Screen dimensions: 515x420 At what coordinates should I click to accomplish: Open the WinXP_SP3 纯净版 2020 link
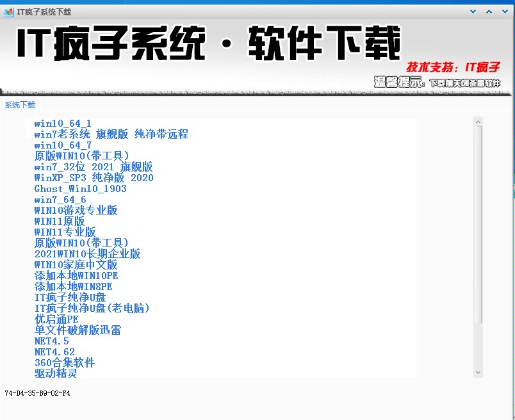tap(94, 177)
